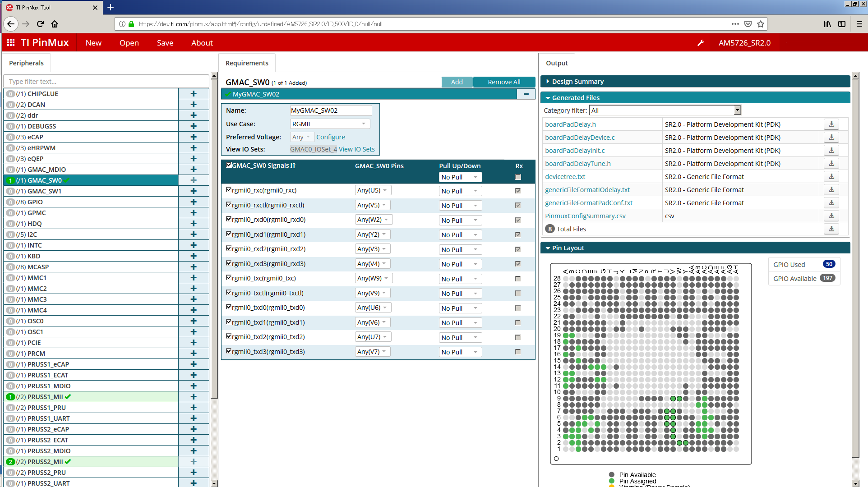
Task: Download boardPadDelay.h file
Action: click(831, 124)
